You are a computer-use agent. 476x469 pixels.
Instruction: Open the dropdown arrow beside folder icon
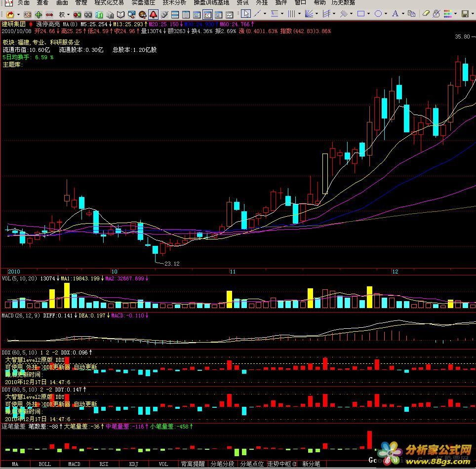coord(19,15)
